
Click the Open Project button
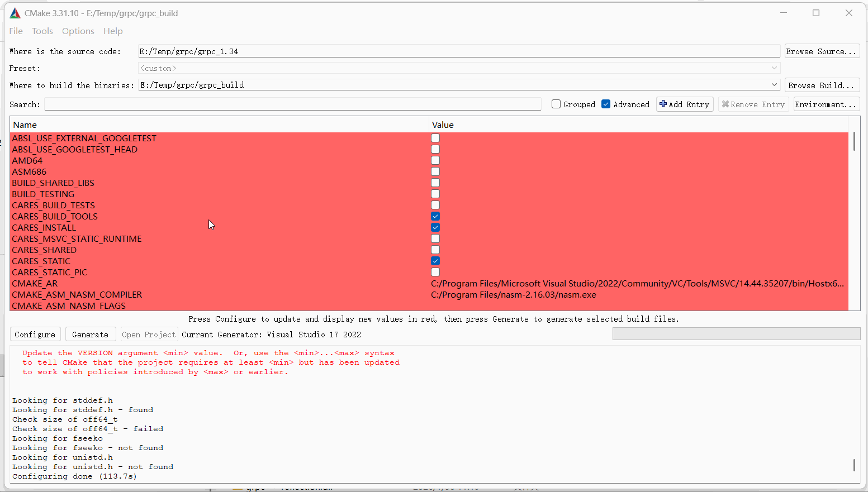click(x=149, y=335)
